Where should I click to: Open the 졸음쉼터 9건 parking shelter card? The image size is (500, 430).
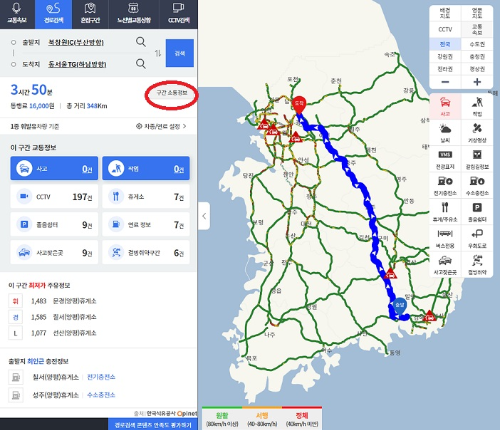(54, 225)
